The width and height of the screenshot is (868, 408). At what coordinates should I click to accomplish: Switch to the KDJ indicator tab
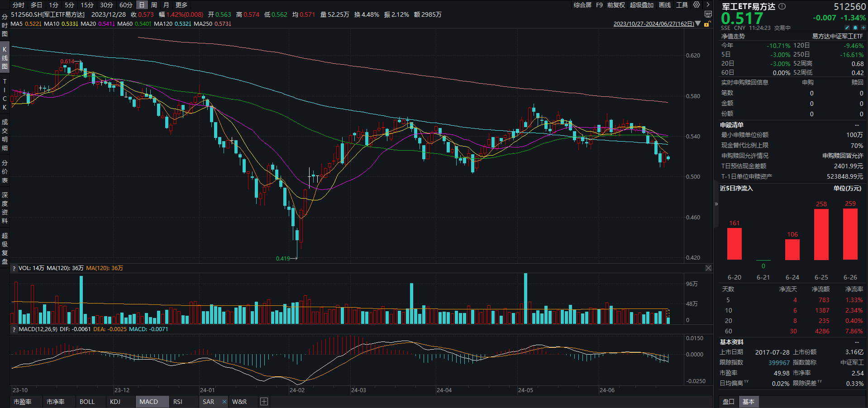pos(115,402)
